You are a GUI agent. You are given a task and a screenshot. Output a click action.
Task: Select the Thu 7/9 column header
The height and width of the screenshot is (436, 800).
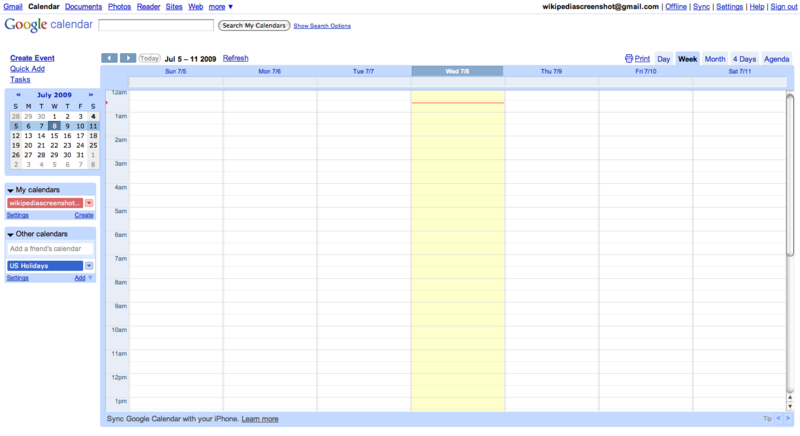point(551,71)
